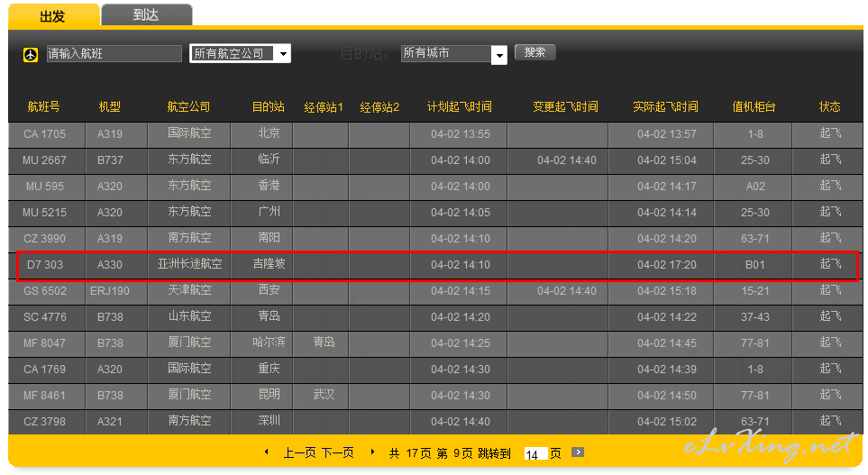The width and height of the screenshot is (868, 475).
Task: Select flight CA 1769 cell
Action: point(47,370)
